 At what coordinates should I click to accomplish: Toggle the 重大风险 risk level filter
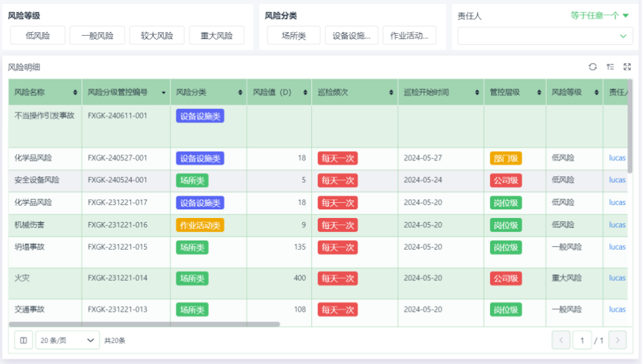216,36
